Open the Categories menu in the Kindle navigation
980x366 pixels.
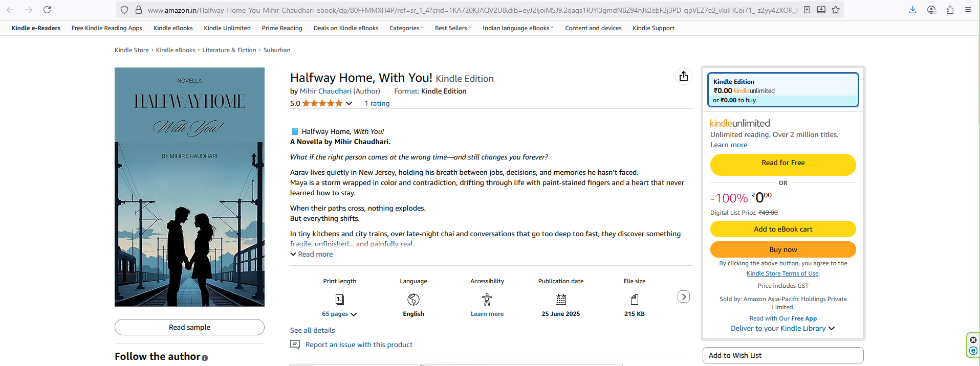pos(406,28)
